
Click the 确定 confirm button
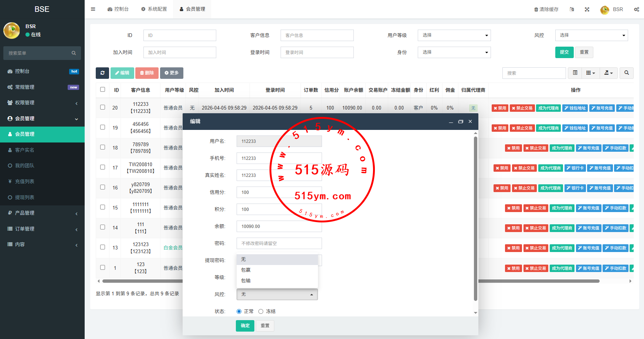[x=245, y=326]
